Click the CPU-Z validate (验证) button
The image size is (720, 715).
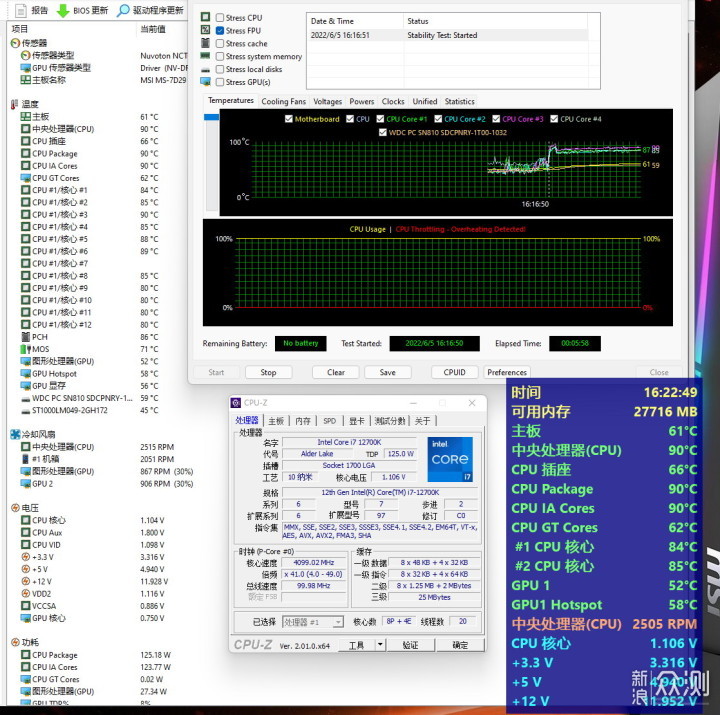point(410,645)
